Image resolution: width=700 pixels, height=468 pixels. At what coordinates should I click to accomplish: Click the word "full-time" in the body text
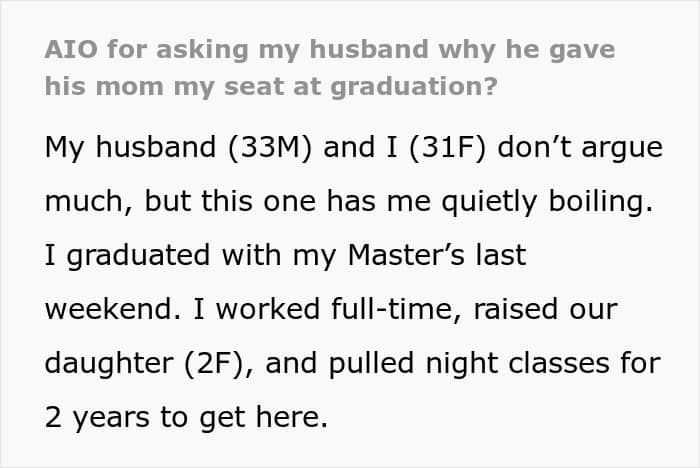click(x=392, y=309)
